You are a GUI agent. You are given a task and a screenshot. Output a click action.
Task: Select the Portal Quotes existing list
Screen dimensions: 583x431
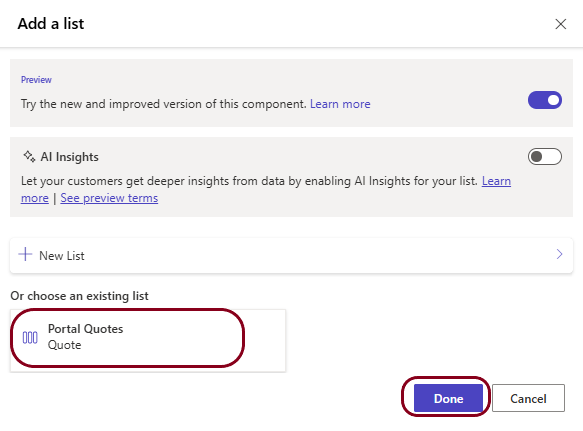[148, 340]
